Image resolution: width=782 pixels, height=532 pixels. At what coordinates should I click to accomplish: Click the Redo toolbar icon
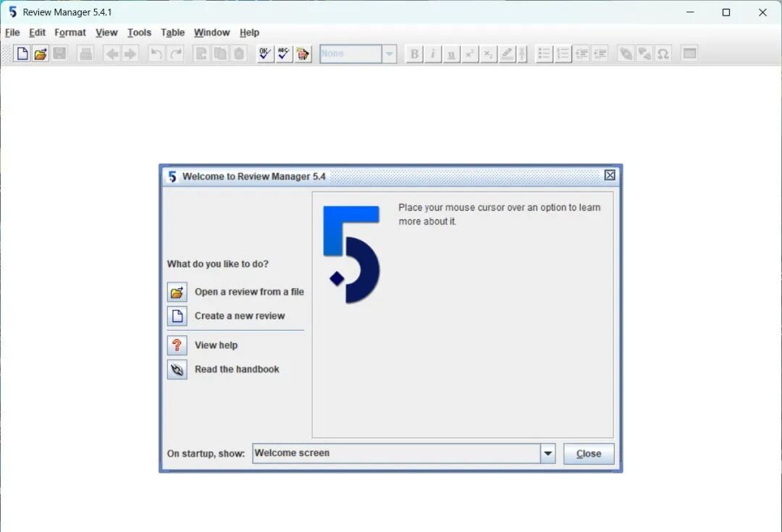tap(175, 54)
